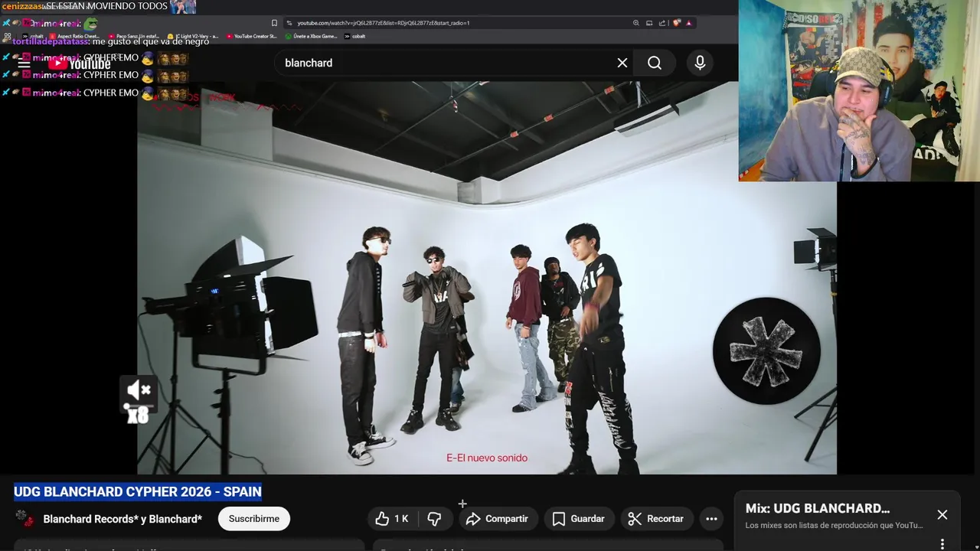Create a clip using Recortar
980x551 pixels.
click(x=656, y=519)
